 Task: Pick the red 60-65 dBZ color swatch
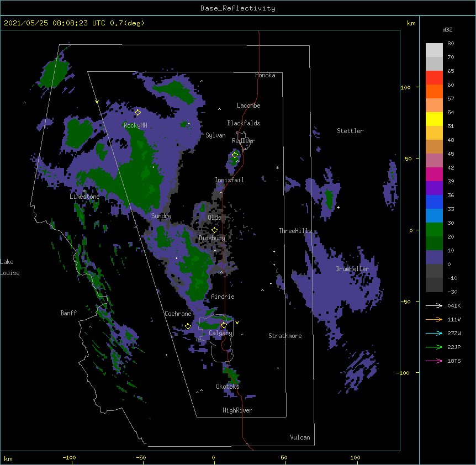(434, 78)
